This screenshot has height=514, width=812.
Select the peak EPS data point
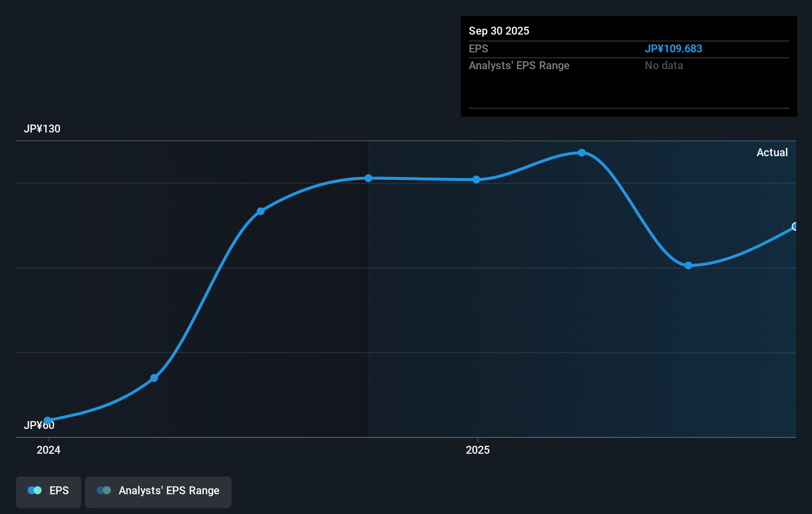tap(582, 153)
